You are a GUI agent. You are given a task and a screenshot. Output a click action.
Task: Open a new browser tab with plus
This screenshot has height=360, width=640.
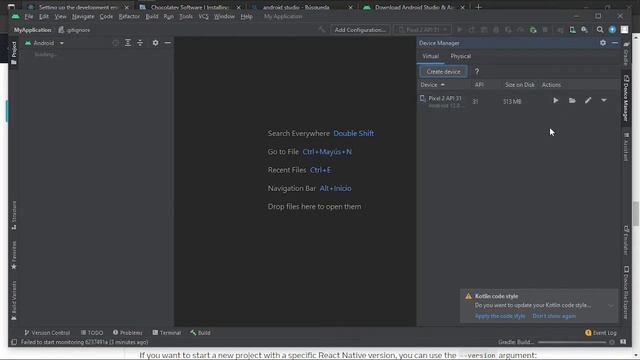pyautogui.click(x=478, y=7)
